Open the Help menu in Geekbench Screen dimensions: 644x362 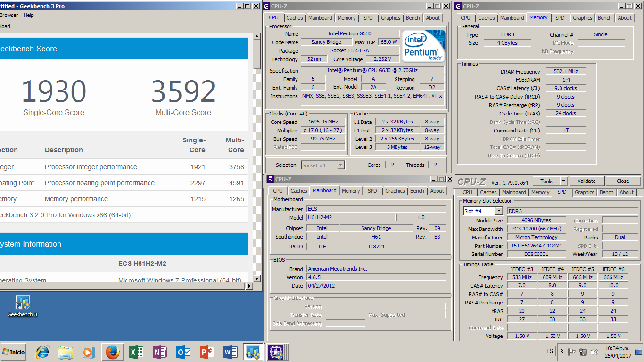(x=29, y=15)
